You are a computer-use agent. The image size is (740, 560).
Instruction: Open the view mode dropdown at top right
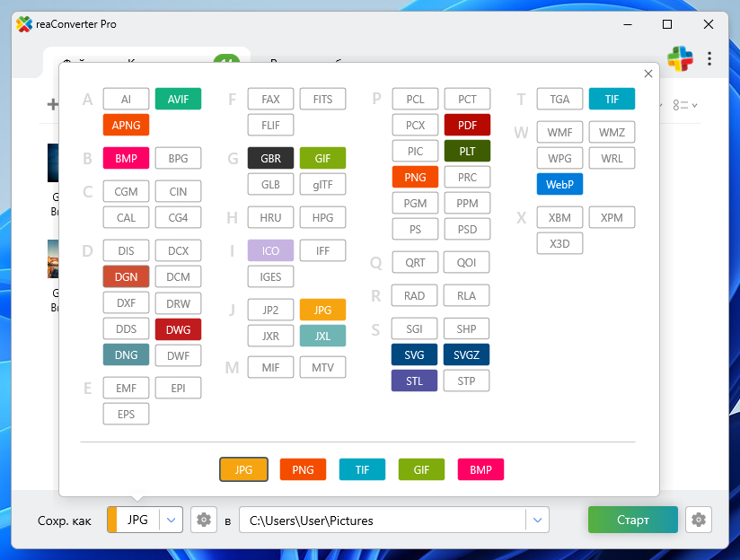[x=684, y=106]
